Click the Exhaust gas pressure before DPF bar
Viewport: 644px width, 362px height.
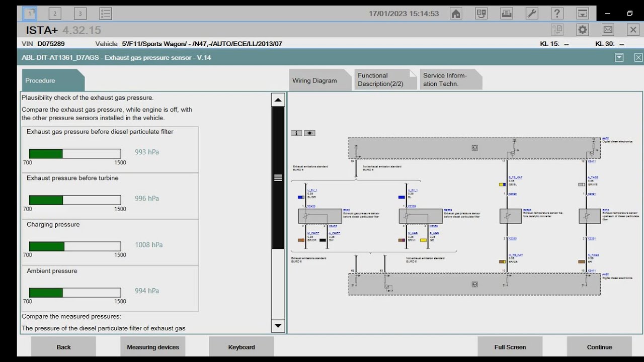coord(75,153)
